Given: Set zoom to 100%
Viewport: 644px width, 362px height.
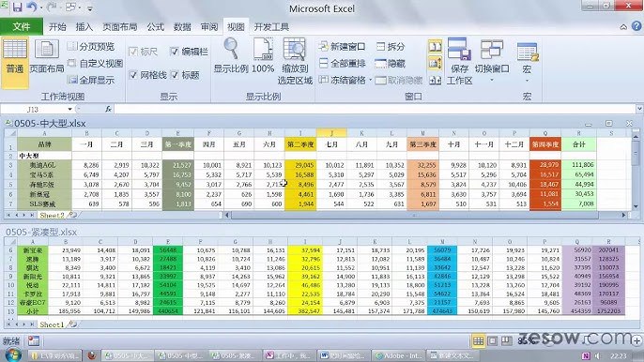Looking at the screenshot, I should coord(263,56).
